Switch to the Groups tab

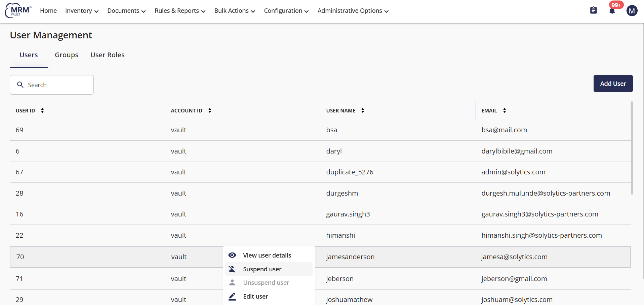point(67,55)
